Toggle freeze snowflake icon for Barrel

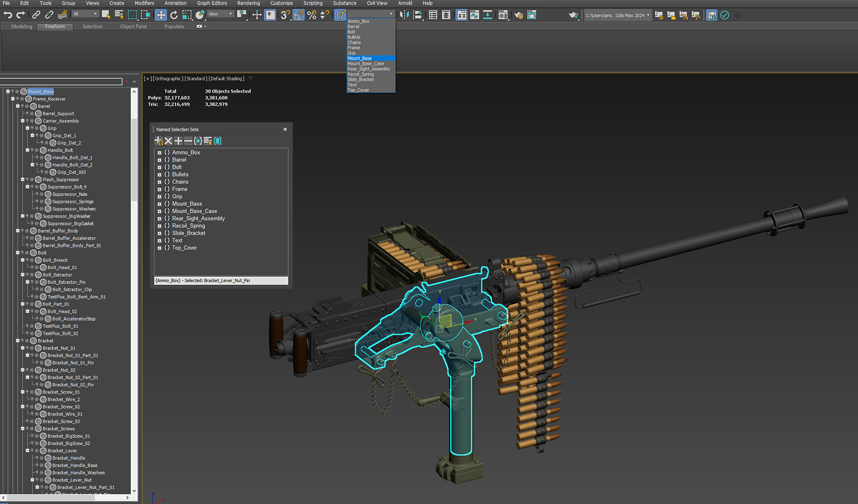tap(27, 107)
